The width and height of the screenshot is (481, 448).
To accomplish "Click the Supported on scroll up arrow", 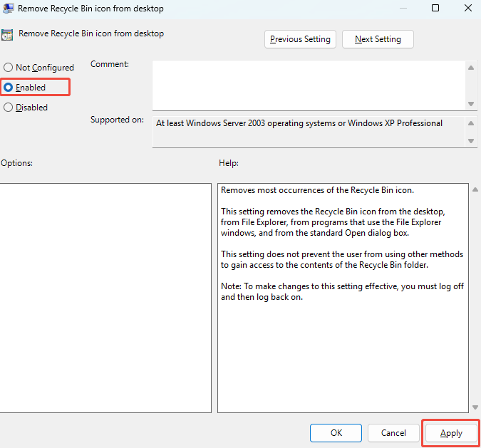I will click(x=471, y=123).
